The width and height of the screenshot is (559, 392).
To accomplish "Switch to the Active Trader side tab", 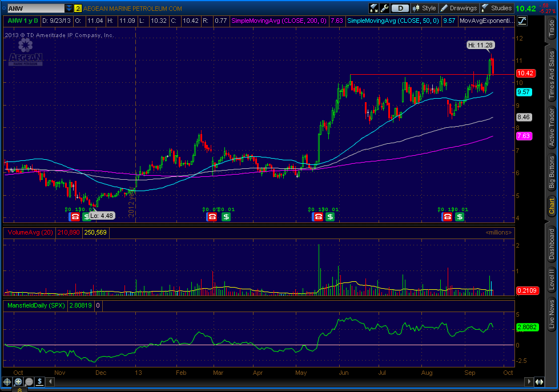I will [552, 127].
